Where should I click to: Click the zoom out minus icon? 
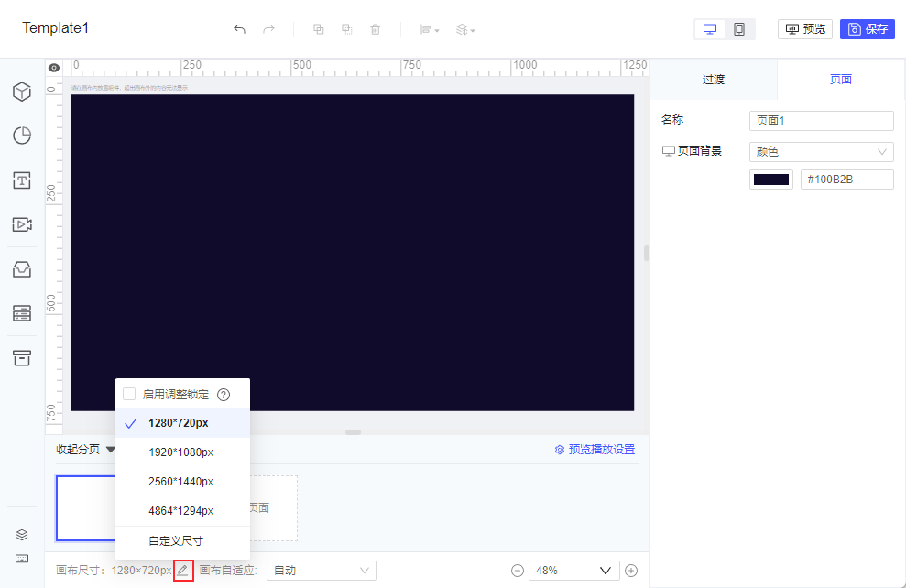tap(518, 571)
